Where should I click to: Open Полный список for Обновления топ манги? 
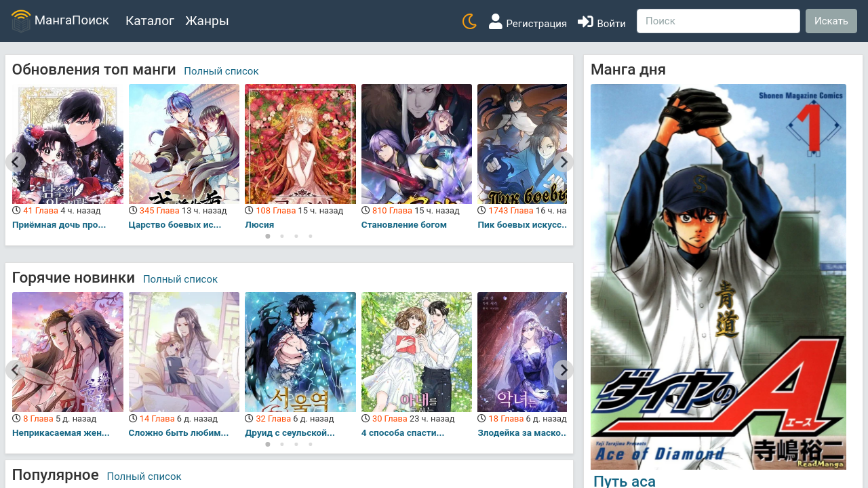pyautogui.click(x=221, y=71)
